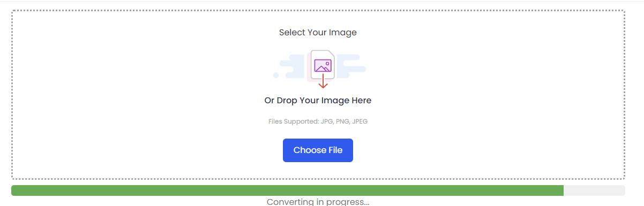
Task: Click the Or Drop Your Image Here text
Action: coord(318,101)
